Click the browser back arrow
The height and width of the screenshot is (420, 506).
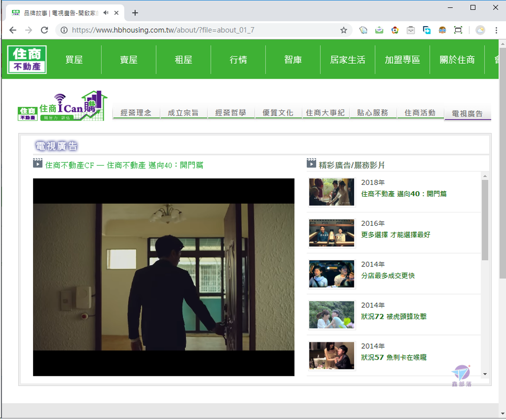pos(13,30)
